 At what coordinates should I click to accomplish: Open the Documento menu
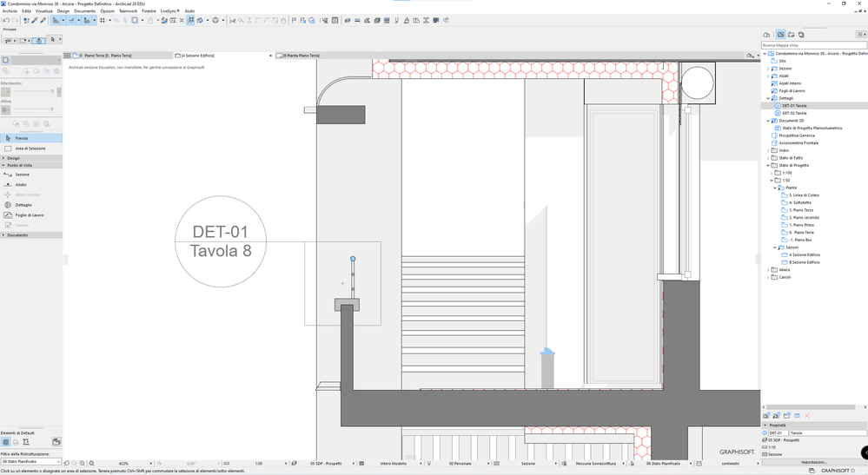tap(85, 11)
